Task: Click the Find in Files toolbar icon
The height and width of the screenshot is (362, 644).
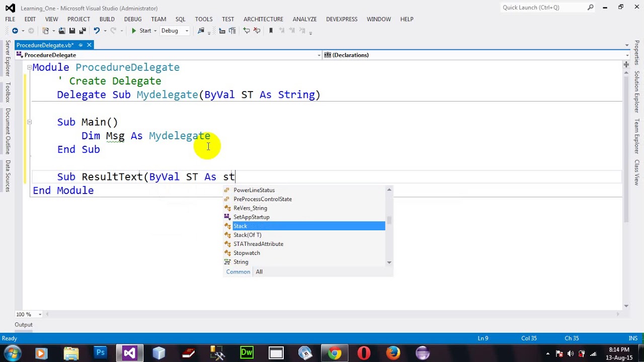Action: (201, 31)
